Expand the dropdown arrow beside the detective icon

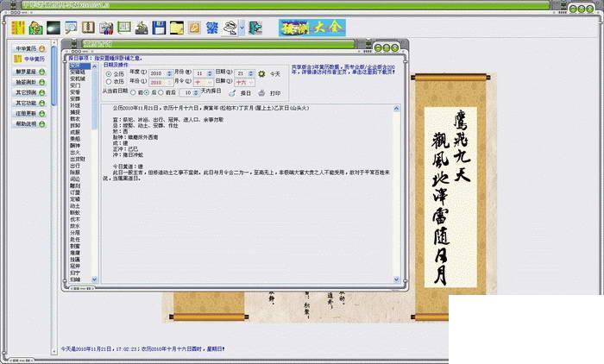coord(242,28)
